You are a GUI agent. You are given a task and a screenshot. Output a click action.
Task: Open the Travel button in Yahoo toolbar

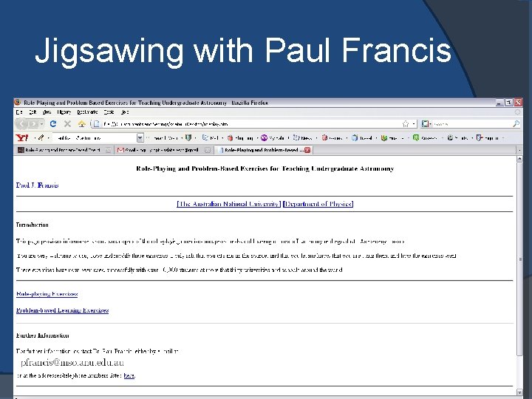[362, 137]
